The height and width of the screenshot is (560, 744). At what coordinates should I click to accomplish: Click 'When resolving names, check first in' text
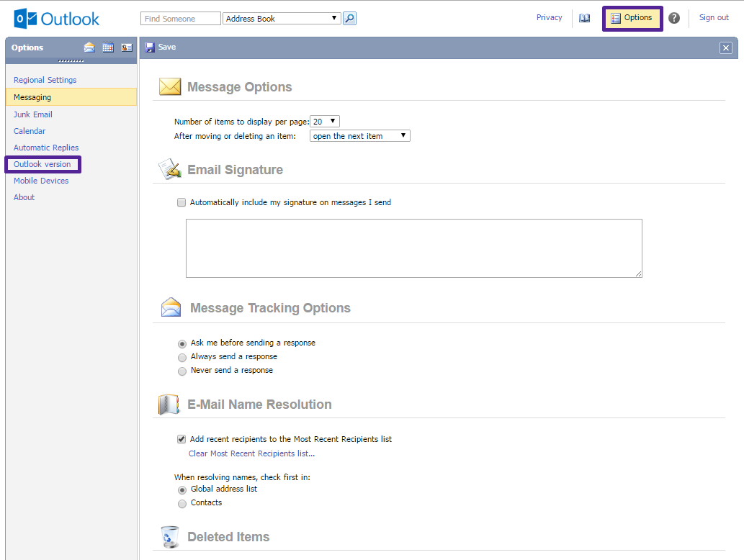pos(242,477)
